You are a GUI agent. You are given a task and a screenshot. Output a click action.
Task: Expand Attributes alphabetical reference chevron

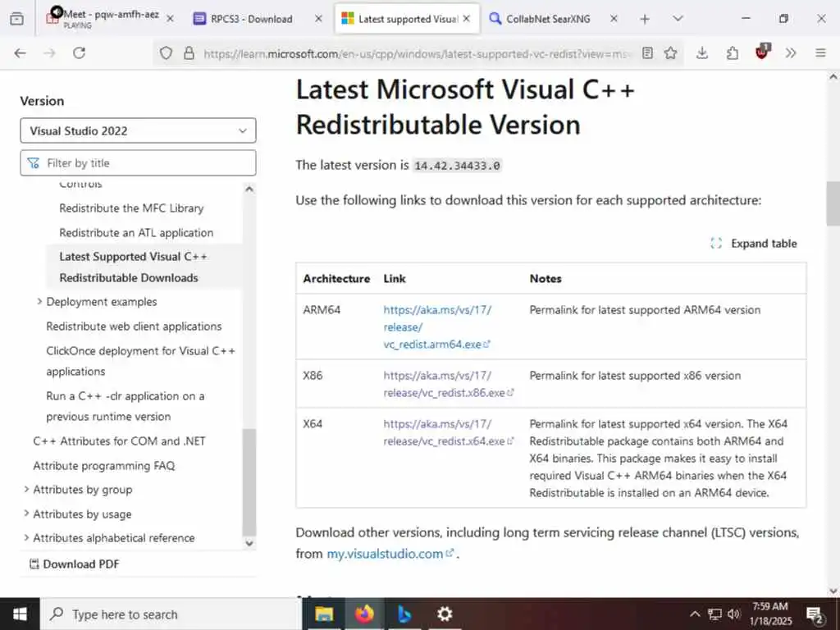pos(26,538)
